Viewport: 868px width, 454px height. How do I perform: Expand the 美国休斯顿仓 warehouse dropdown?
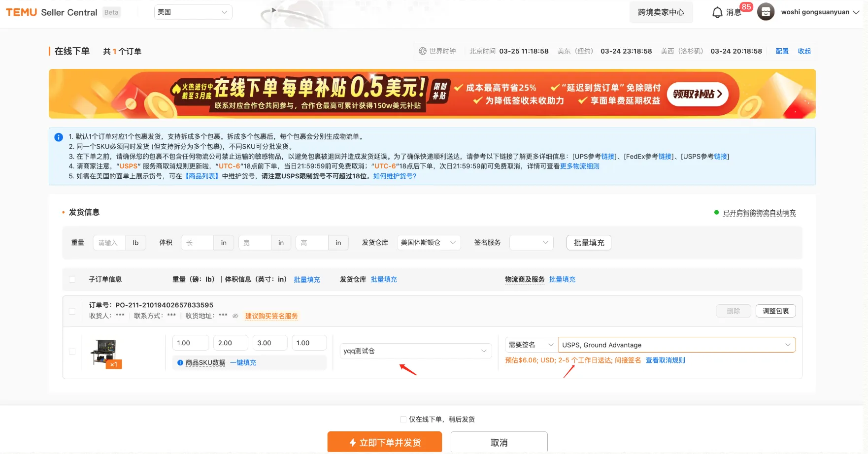pos(429,243)
